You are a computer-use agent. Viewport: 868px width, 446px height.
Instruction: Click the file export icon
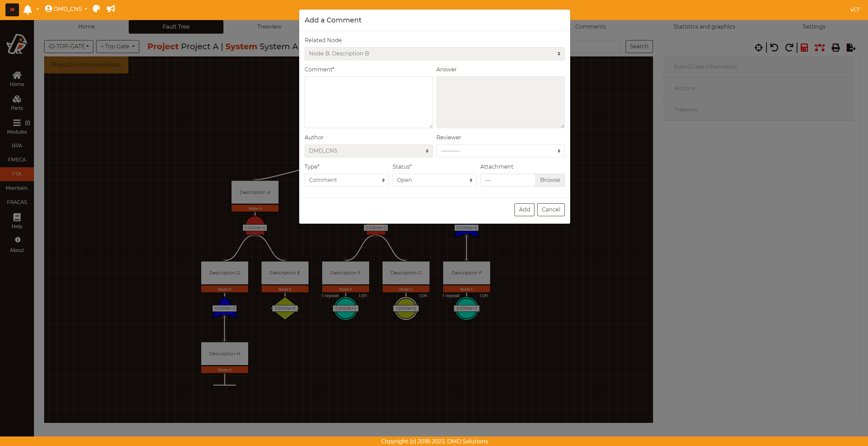point(851,48)
